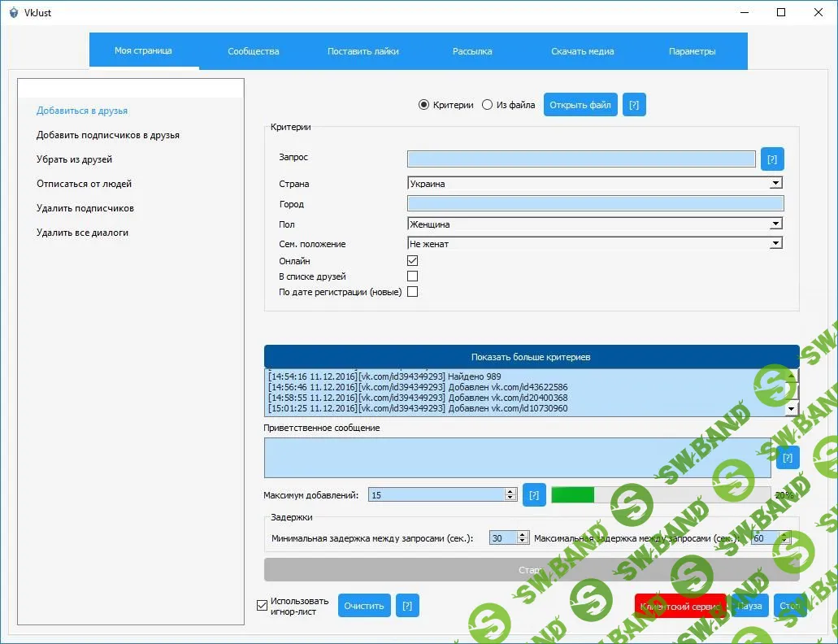This screenshot has width=838, height=644.
Task: Open the help icon next to Запрос field
Action: point(771,159)
